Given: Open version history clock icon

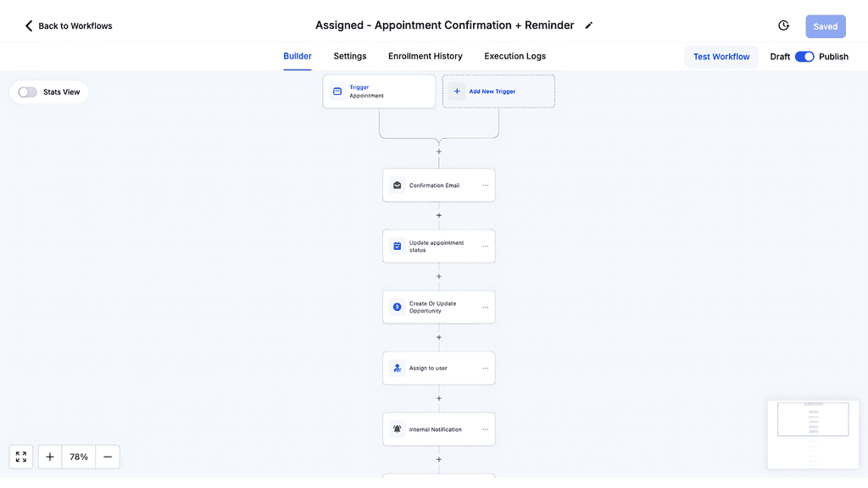Looking at the screenshot, I should point(783,25).
